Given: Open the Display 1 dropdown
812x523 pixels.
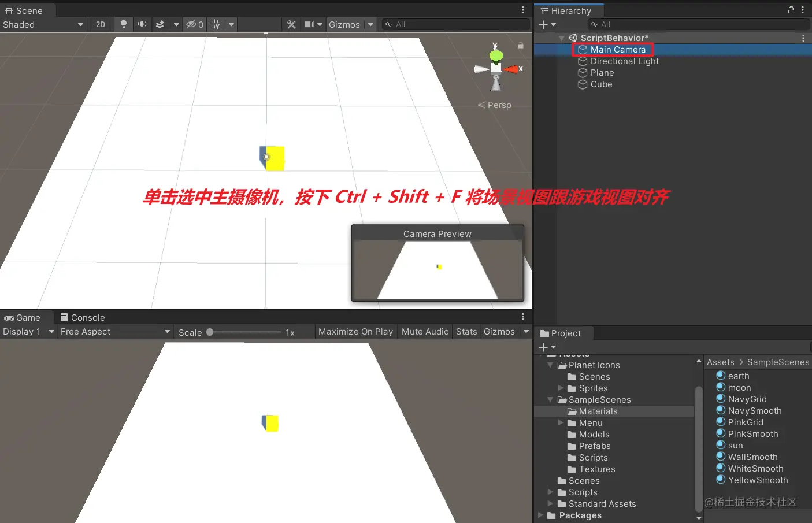Looking at the screenshot, I should point(28,332).
